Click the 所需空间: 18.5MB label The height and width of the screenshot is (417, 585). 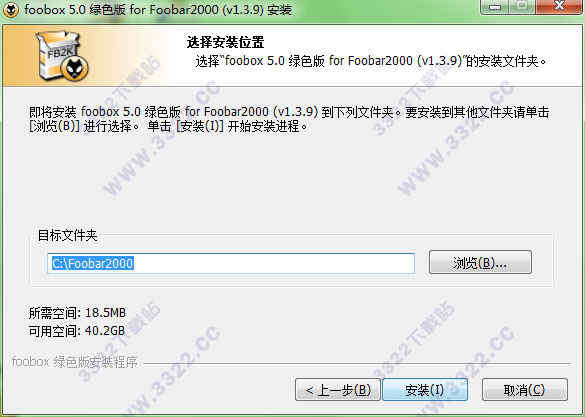(x=77, y=313)
